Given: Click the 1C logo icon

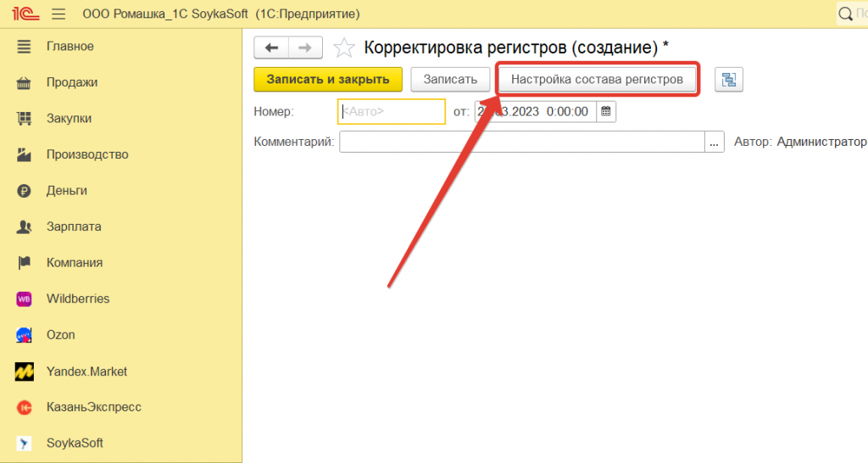Looking at the screenshot, I should (22, 14).
